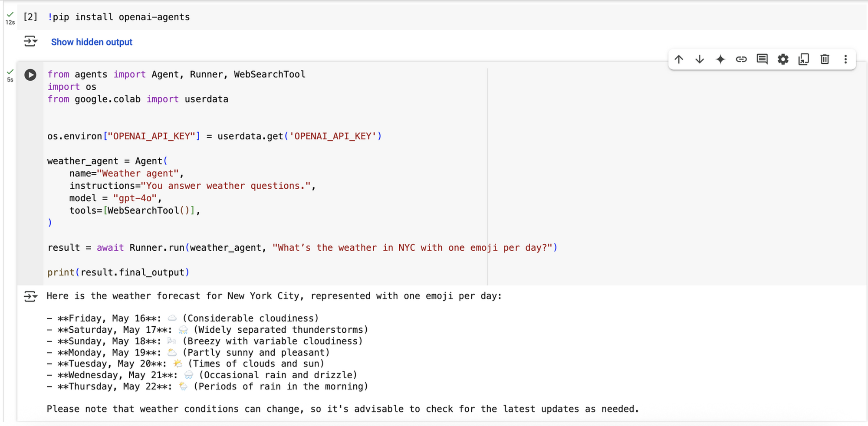
Task: Click green checkmark of weather agent cell
Action: [10, 72]
